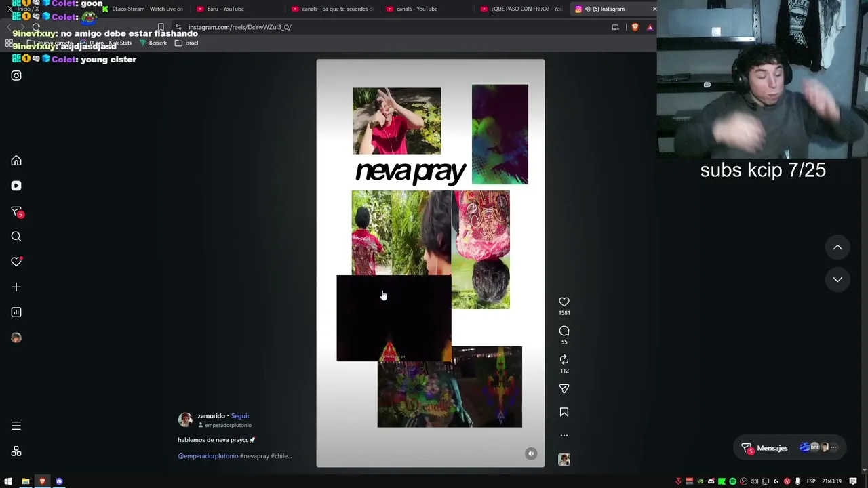Image resolution: width=868 pixels, height=488 pixels.
Task: Open notifications heart in sidebar
Action: click(x=16, y=262)
